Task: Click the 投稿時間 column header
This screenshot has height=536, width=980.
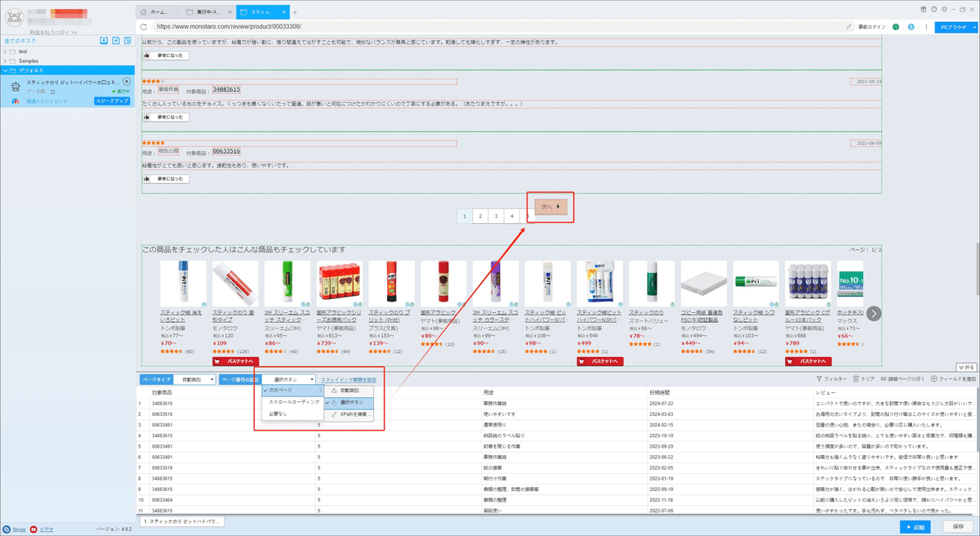Action: (661, 391)
